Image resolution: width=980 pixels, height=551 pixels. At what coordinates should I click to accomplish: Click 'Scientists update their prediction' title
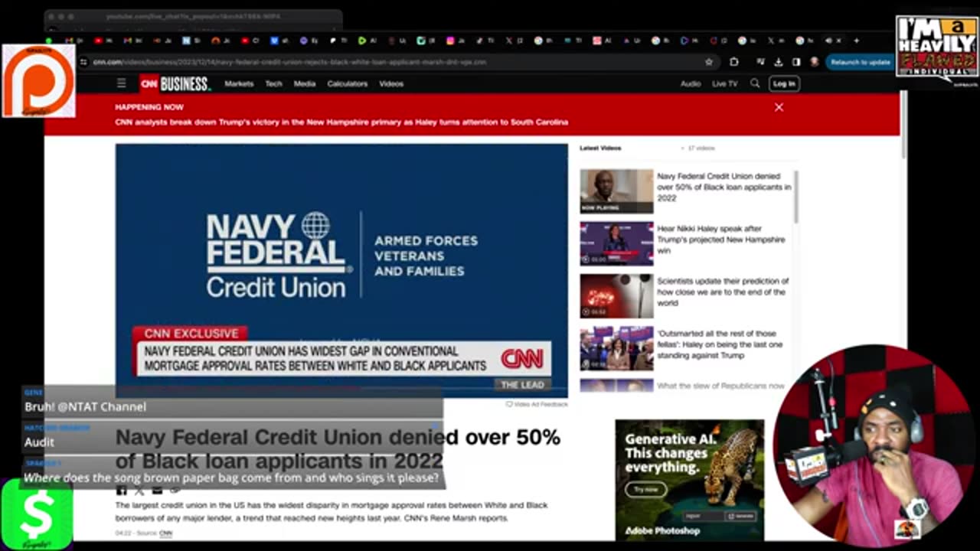pos(723,292)
